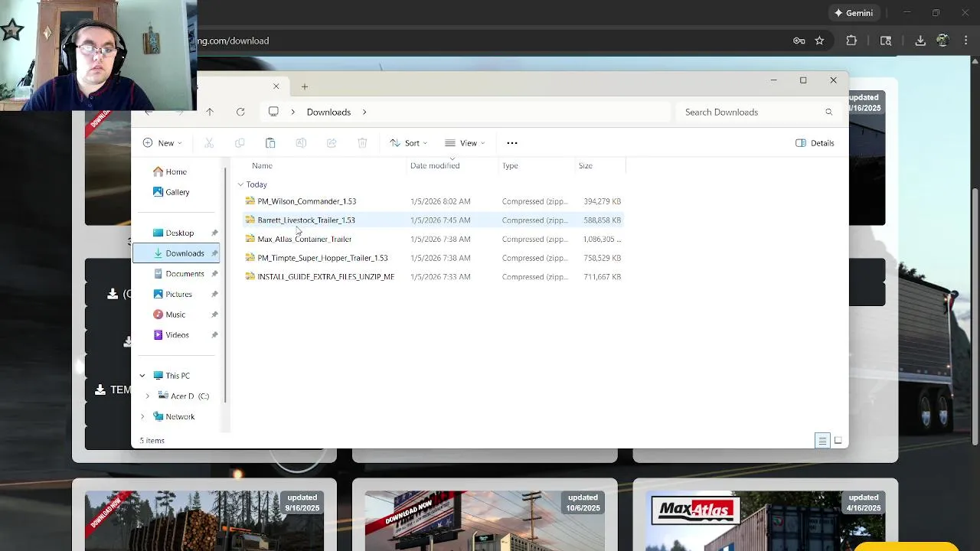Collapse the This PC tree node
The width and height of the screenshot is (980, 551).
142,376
